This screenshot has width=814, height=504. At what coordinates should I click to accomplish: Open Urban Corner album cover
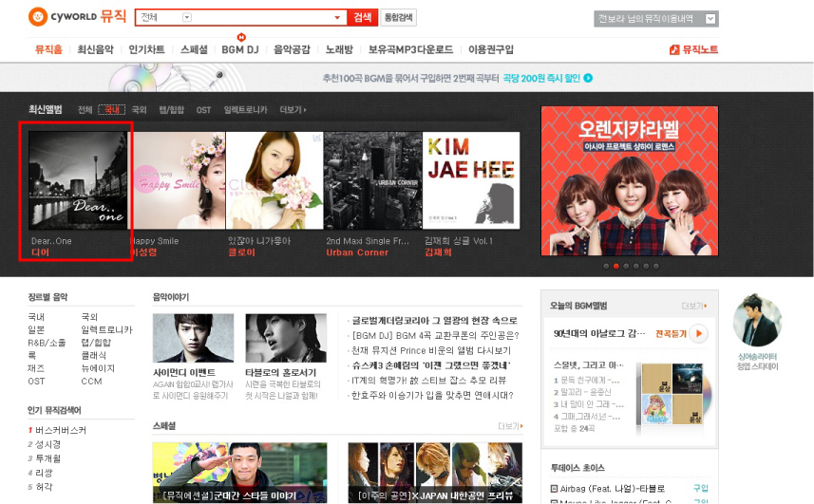(373, 180)
